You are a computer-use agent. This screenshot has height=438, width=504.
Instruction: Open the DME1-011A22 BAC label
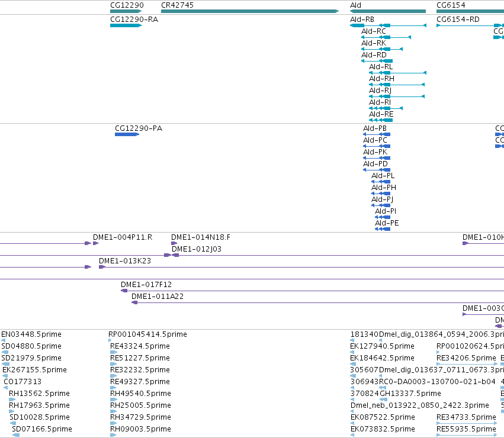pyautogui.click(x=158, y=297)
